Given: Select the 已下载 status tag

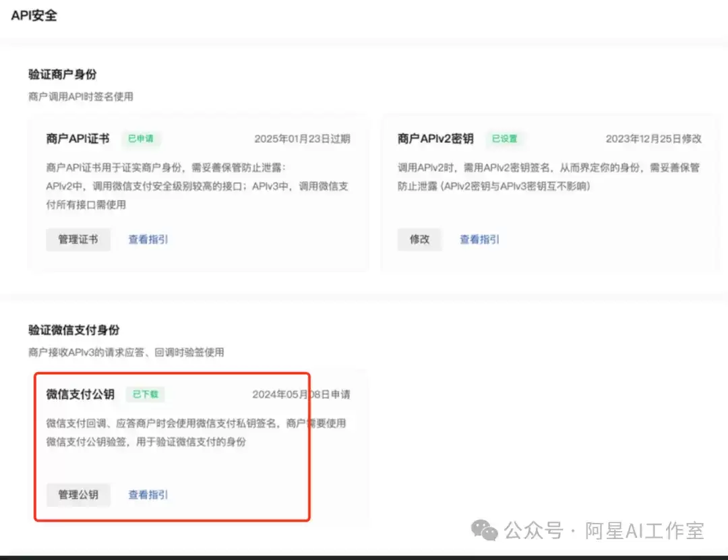Looking at the screenshot, I should point(146,394).
